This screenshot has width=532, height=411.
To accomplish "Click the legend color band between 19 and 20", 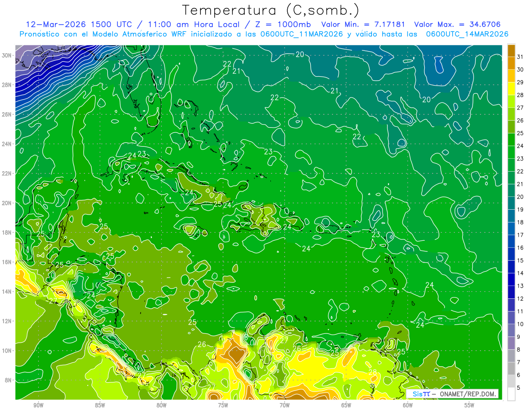I will click(x=511, y=203).
